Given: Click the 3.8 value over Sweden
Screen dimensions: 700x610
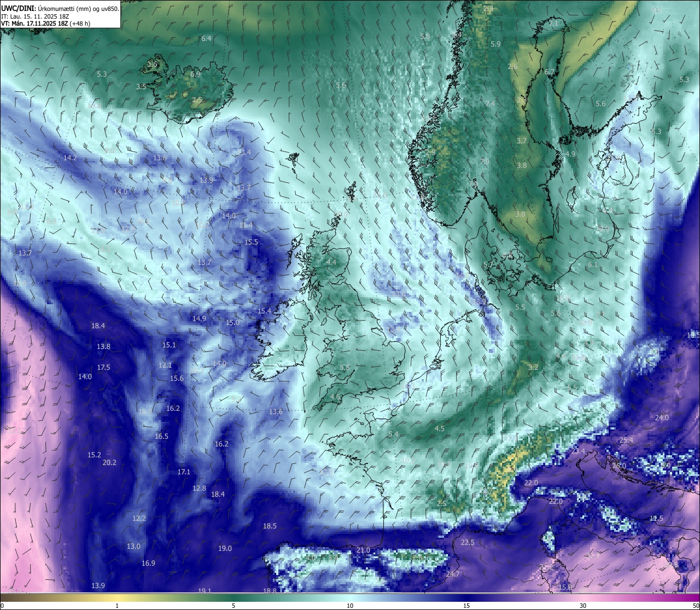Looking at the screenshot, I should click(522, 166).
